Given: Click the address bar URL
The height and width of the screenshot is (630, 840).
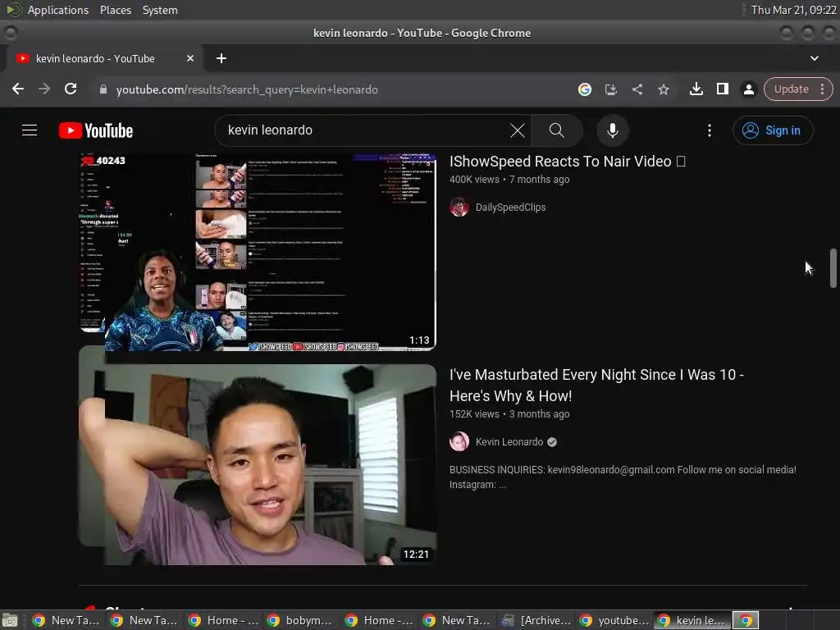Looking at the screenshot, I should point(247,89).
